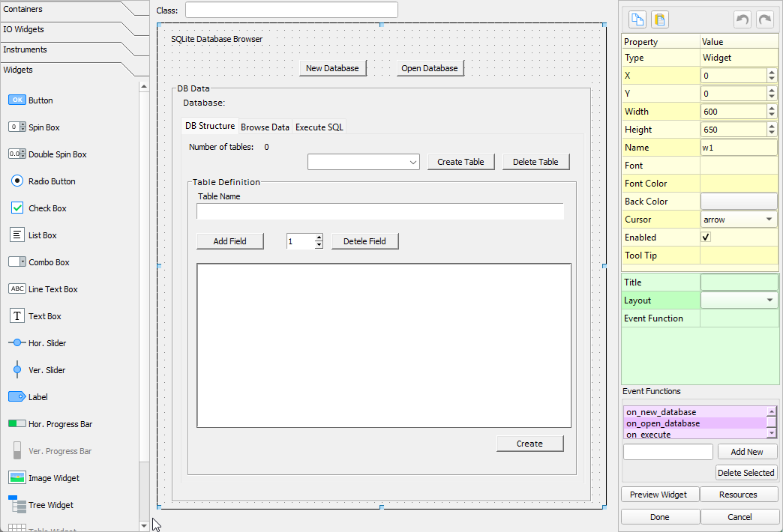Screen dimensions: 783x532
Task: Click the Class name input field
Action: 291,10
